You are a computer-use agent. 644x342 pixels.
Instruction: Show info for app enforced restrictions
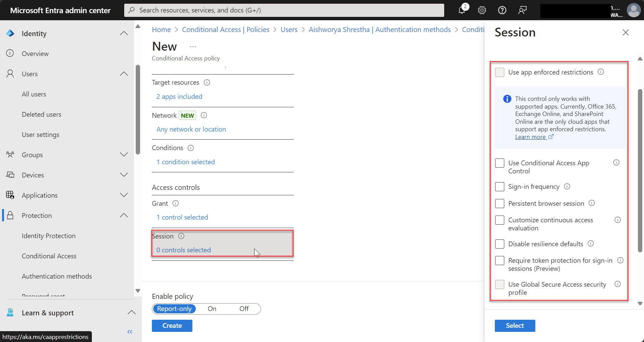601,72
